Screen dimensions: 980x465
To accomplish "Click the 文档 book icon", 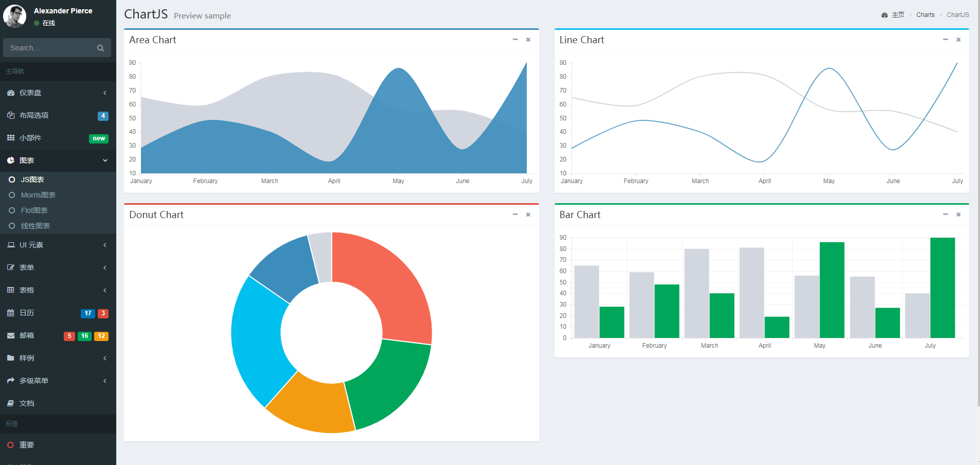I will (11, 403).
